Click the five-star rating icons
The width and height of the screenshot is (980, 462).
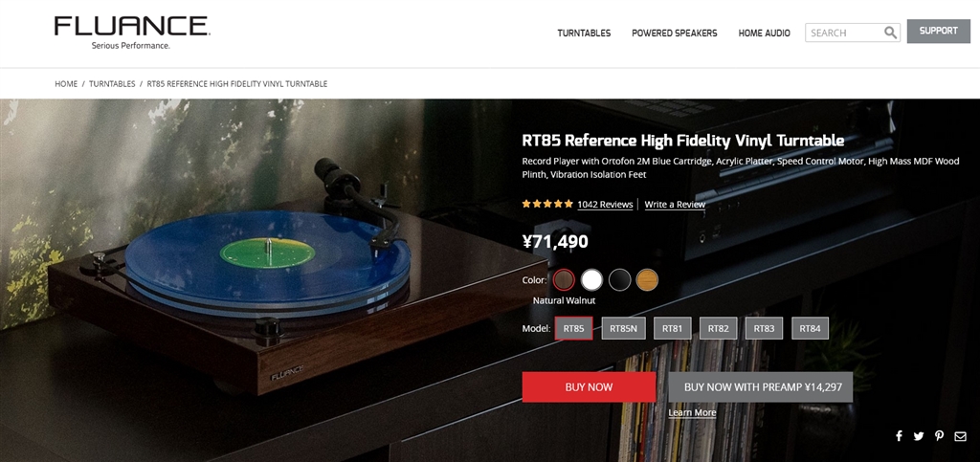(x=547, y=204)
